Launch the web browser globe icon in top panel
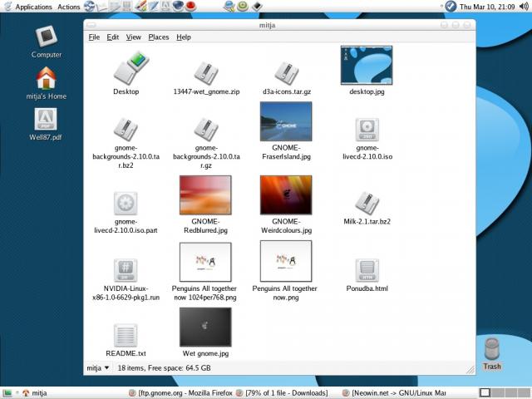The width and height of the screenshot is (532, 399). point(90,6)
